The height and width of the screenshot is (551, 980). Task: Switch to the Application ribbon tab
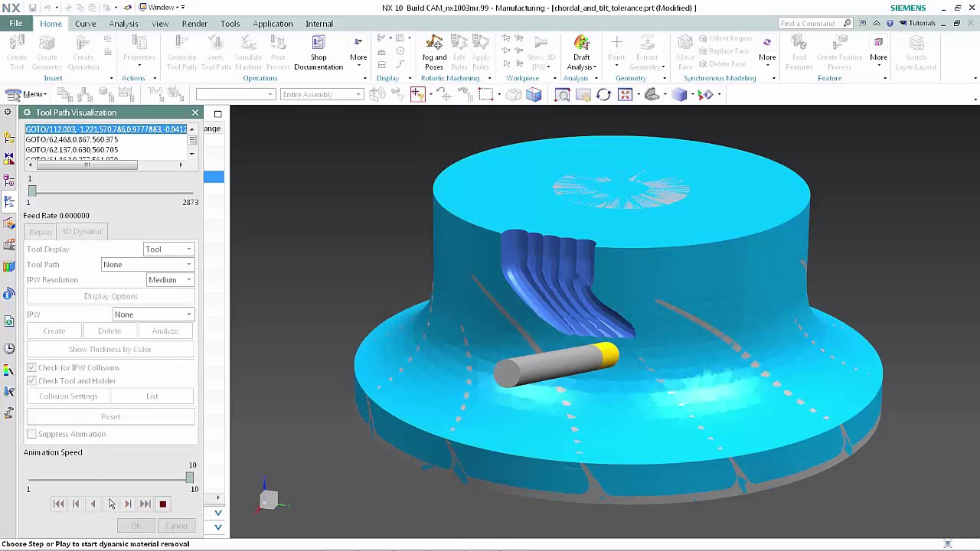click(273, 24)
